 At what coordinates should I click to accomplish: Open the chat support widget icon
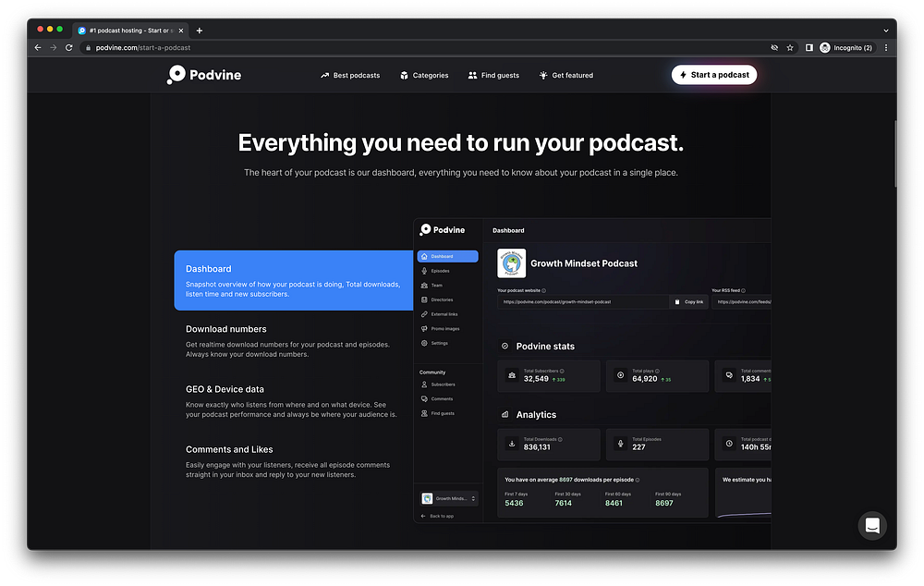click(871, 525)
